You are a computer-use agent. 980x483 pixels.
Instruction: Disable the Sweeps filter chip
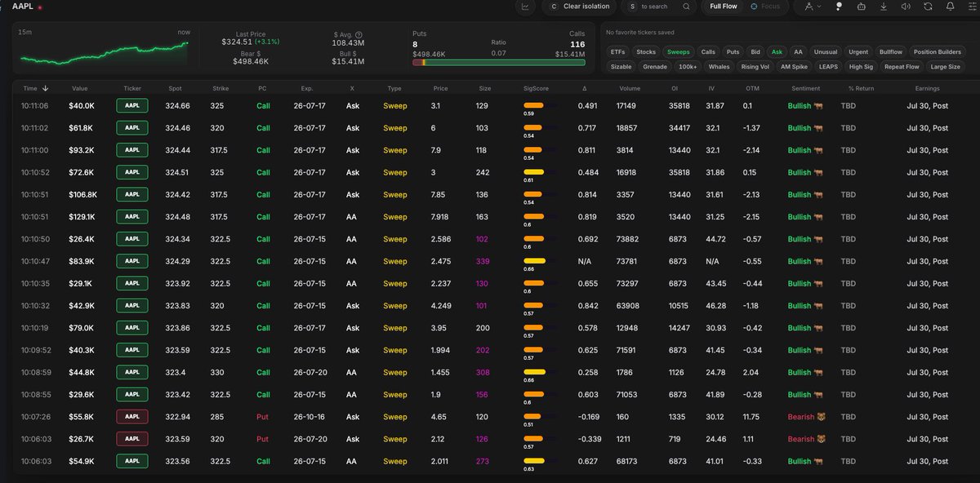(679, 51)
